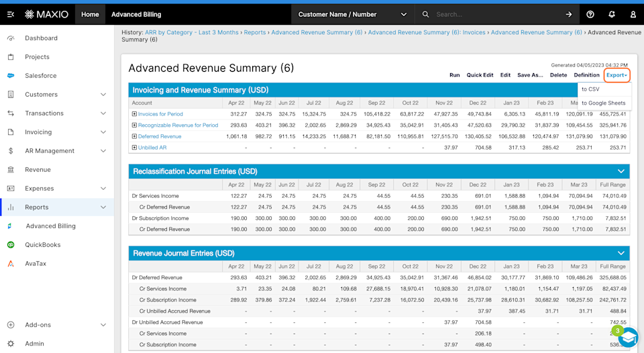644x353 pixels.
Task: Open the Recognizable Revenue for Period link
Action: tap(178, 125)
